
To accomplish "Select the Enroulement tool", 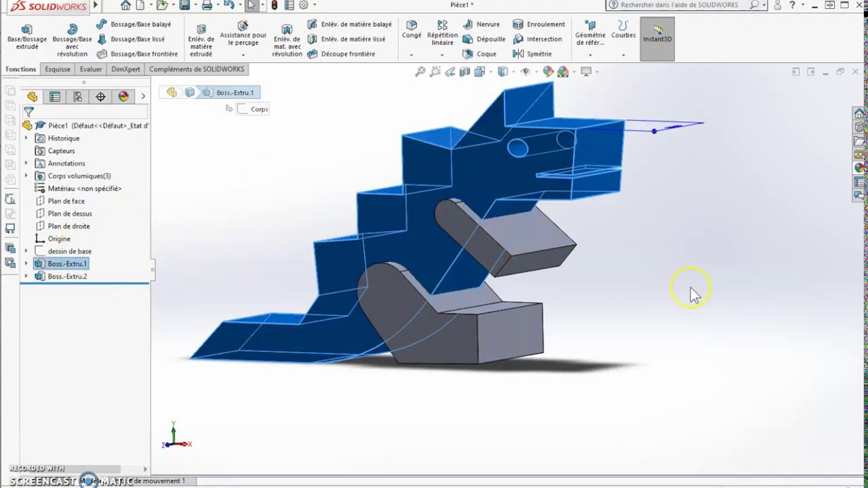I will click(x=538, y=24).
